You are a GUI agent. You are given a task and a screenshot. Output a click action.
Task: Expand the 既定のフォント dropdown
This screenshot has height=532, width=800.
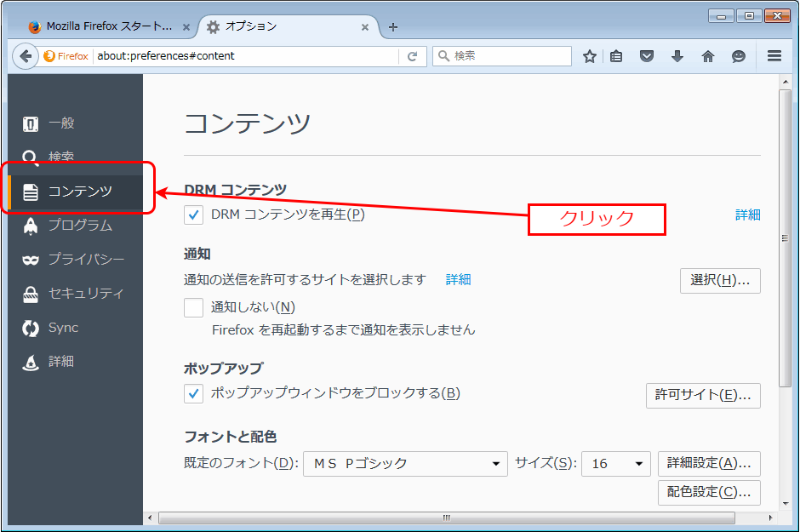(x=405, y=464)
